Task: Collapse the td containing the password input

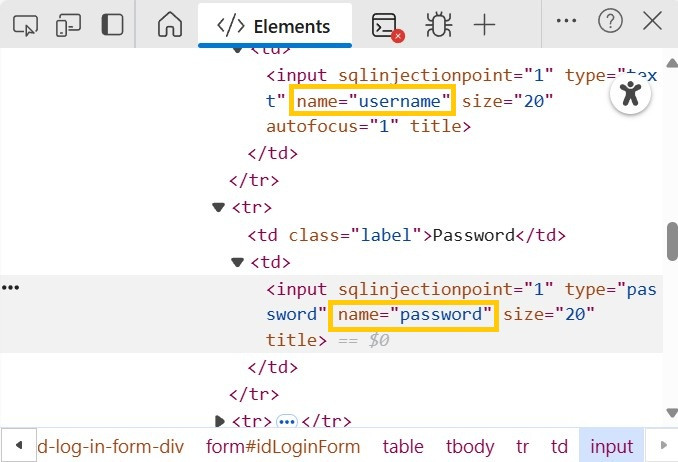Action: [x=237, y=262]
